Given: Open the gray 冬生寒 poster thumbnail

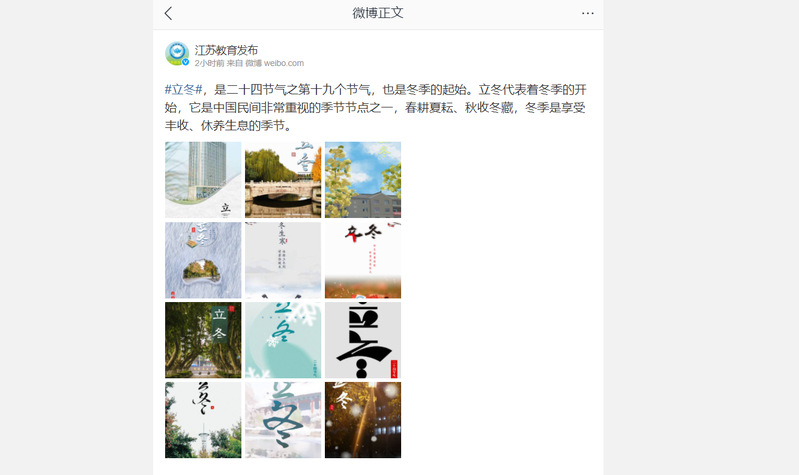Looking at the screenshot, I should (283, 260).
